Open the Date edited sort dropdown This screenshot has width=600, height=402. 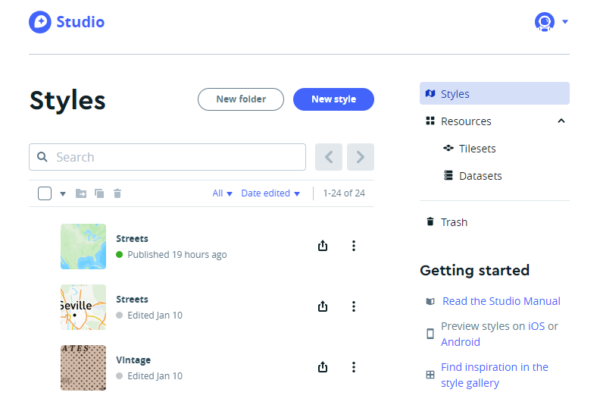click(x=270, y=193)
